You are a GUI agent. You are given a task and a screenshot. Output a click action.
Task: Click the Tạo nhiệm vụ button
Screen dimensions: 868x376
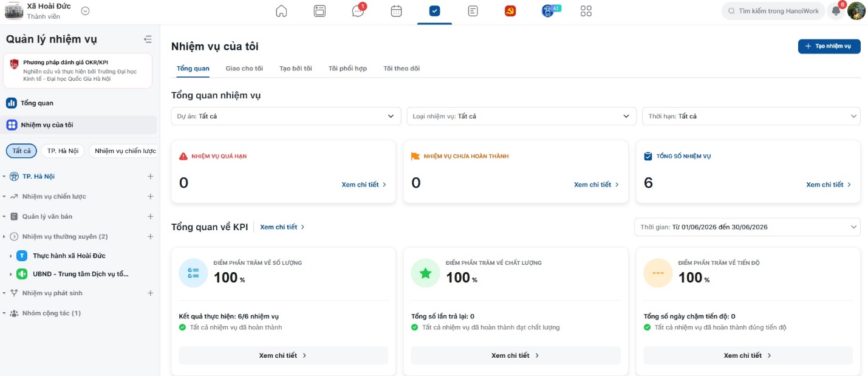pyautogui.click(x=829, y=46)
